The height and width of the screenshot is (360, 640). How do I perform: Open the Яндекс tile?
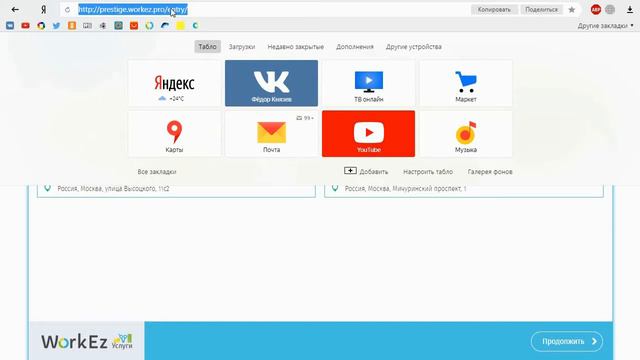(174, 83)
